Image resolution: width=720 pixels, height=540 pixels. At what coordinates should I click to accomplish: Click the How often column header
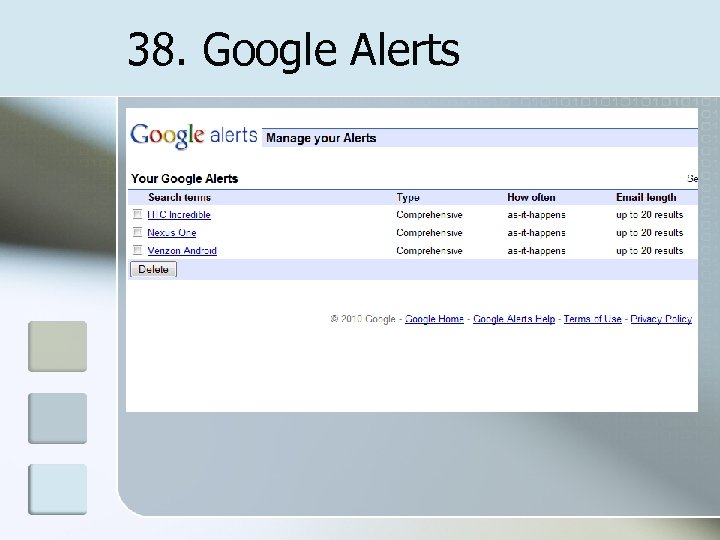[x=531, y=197]
